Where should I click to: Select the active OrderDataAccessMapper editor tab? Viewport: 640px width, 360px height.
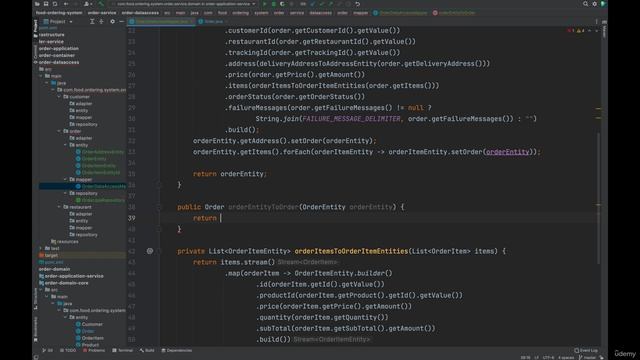click(162, 21)
